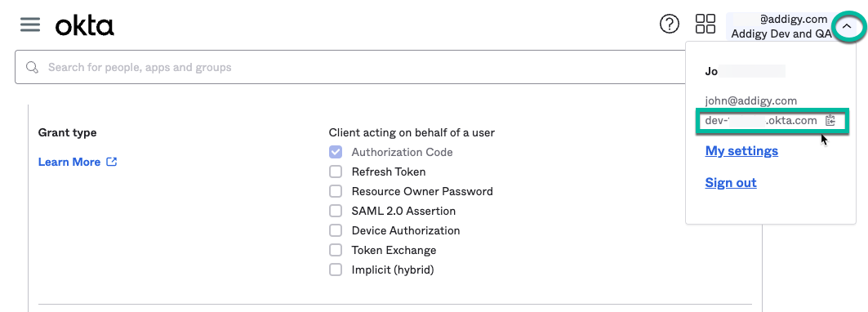Choose Sign out in account menu
Screen dimensions: 868x312
[x=731, y=183]
